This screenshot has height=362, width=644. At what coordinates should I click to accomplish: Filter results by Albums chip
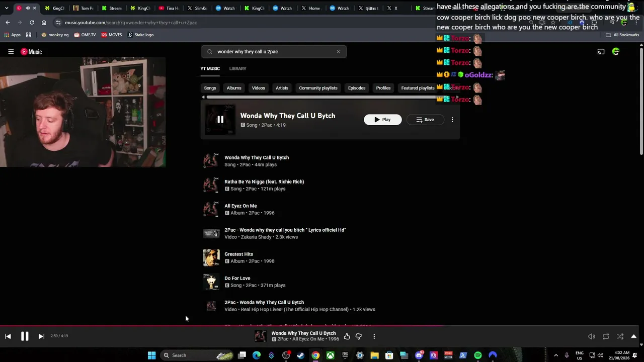click(x=234, y=88)
